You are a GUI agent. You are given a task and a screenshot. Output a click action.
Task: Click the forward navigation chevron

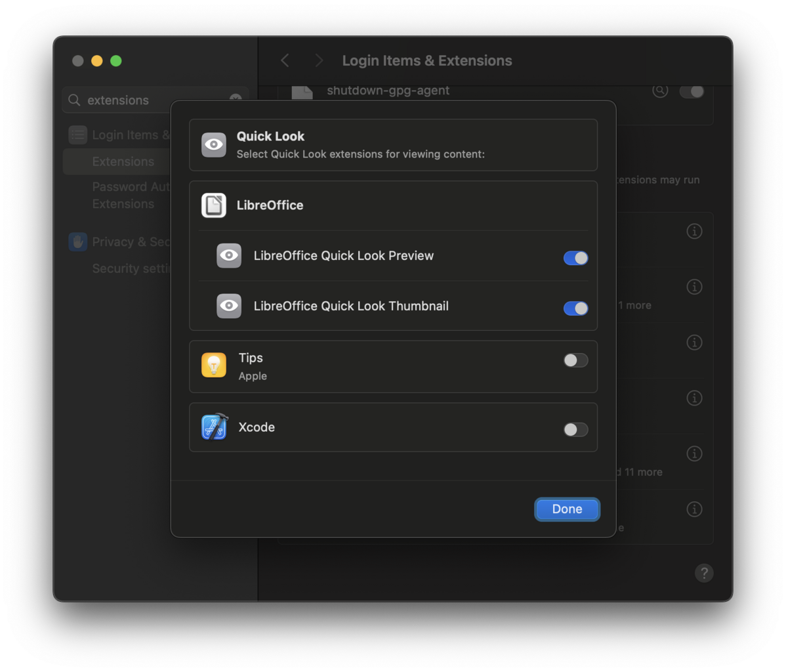[x=318, y=60]
